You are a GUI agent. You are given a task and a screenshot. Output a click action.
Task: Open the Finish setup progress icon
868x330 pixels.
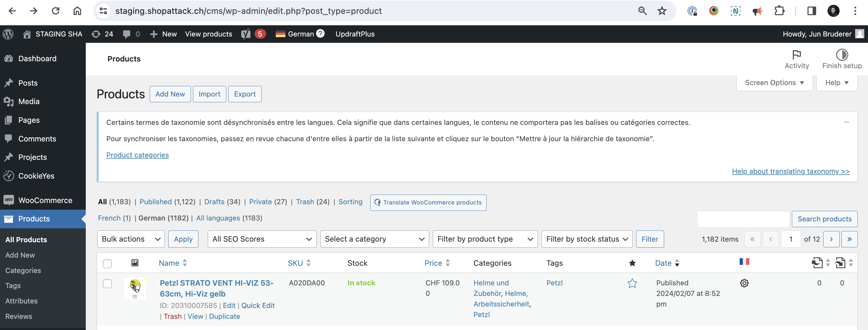[842, 59]
